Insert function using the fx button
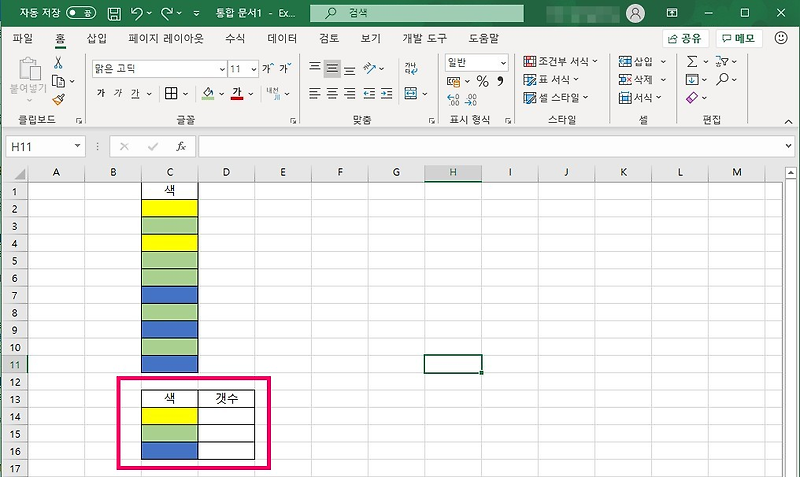 tap(181, 147)
